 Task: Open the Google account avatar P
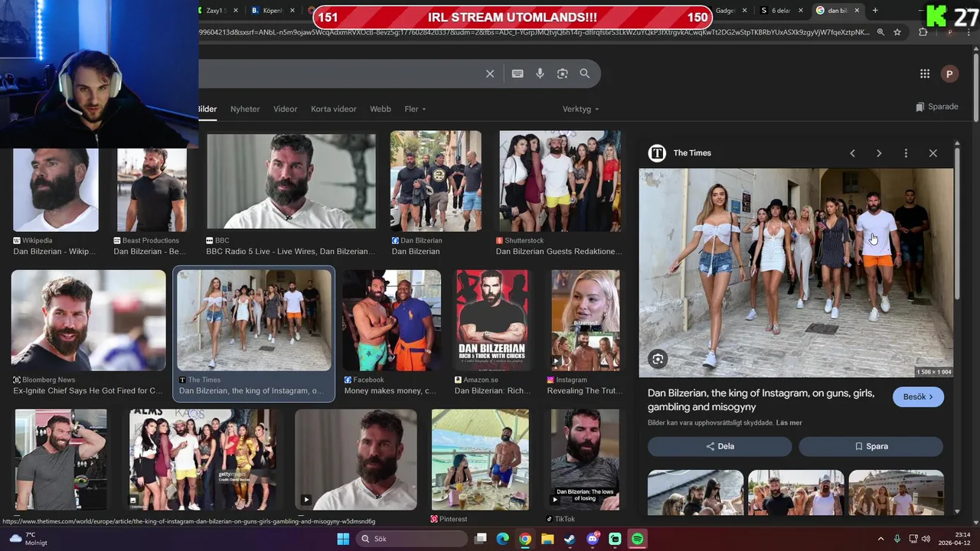(x=949, y=73)
